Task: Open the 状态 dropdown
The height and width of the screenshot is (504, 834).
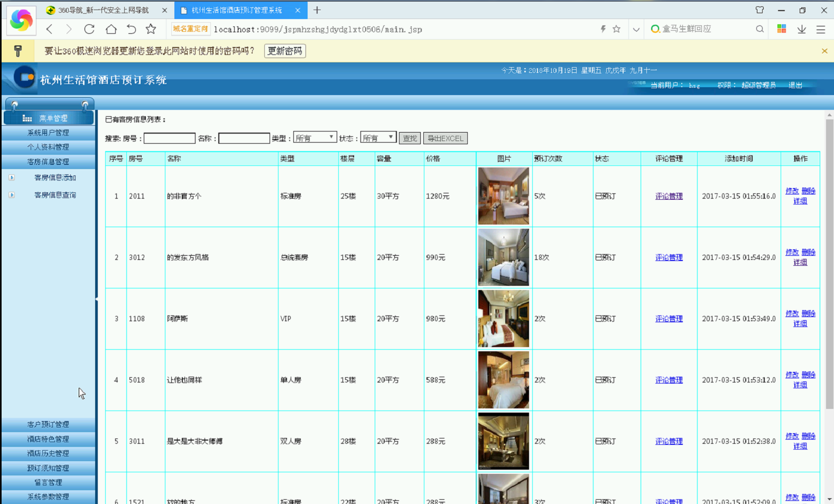Action: point(378,138)
